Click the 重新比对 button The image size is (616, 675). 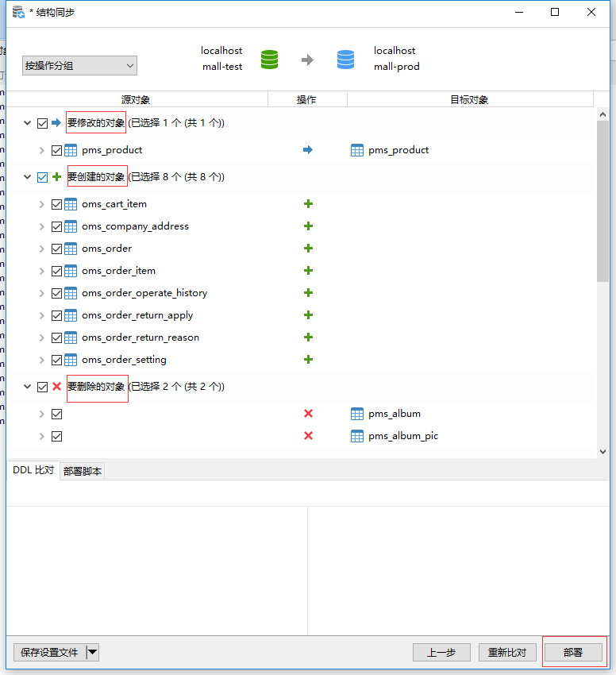pos(507,652)
